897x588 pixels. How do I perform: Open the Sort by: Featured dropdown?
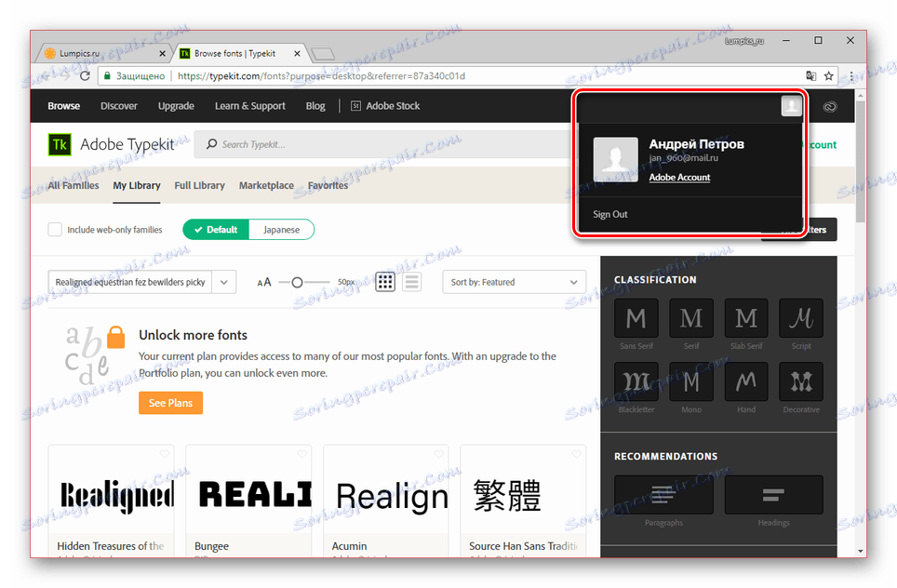pyautogui.click(x=514, y=282)
